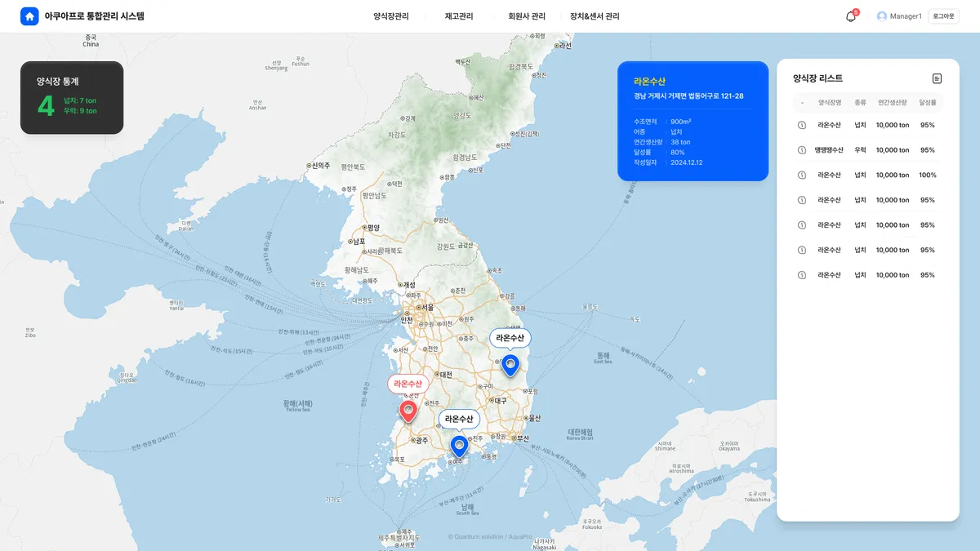Go to the 재고관리 menu
980x551 pixels.
pos(459,16)
